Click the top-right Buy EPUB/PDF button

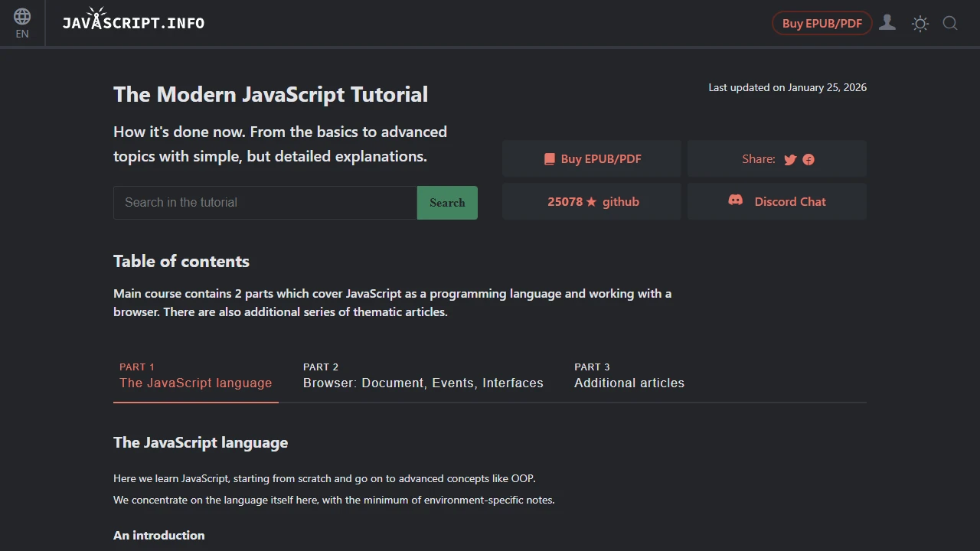(x=822, y=23)
